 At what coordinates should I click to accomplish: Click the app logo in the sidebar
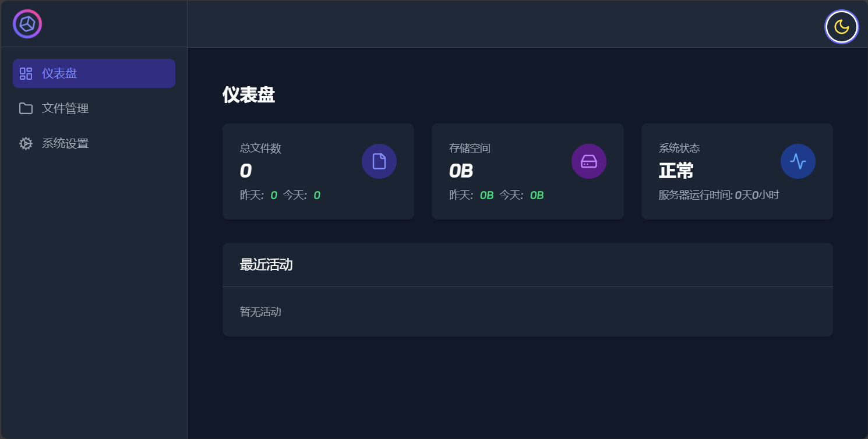tap(27, 24)
